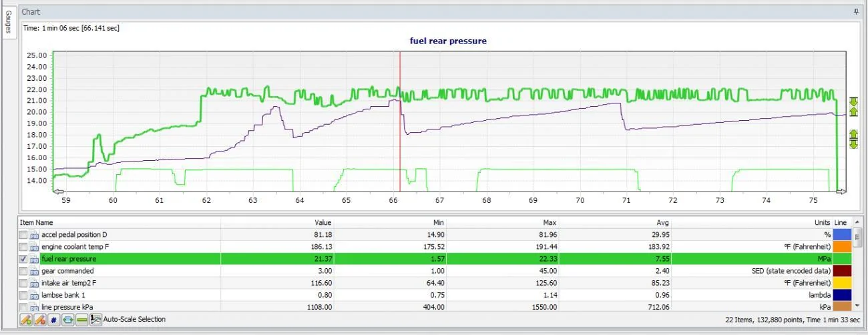Select the engine coolant temp F row name
This screenshot has height=335, width=868.
click(x=74, y=247)
